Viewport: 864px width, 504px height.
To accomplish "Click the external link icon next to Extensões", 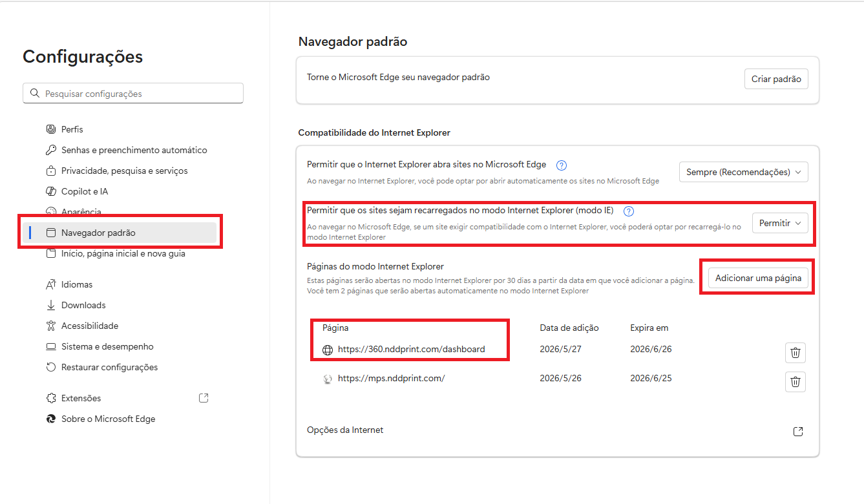I will pos(204,398).
